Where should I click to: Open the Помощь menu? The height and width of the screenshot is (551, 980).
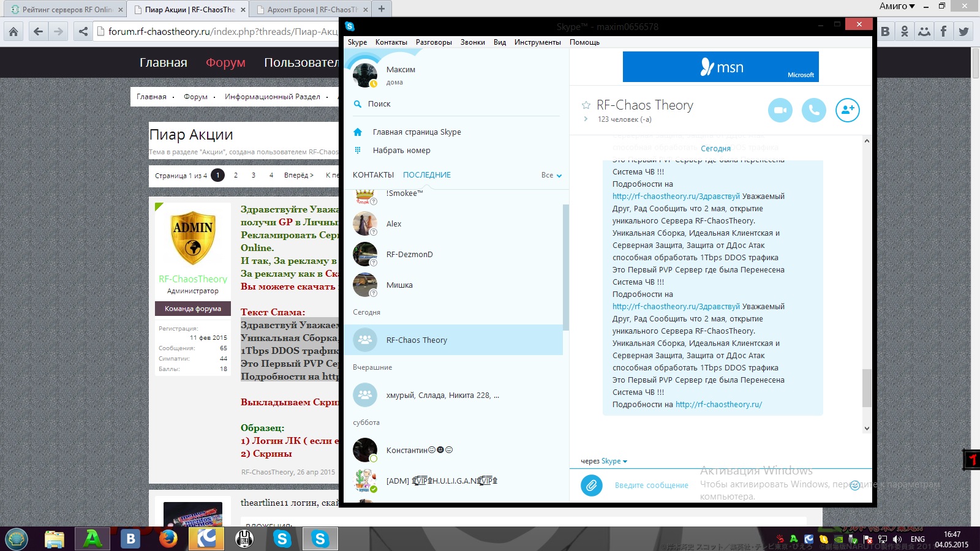point(585,42)
